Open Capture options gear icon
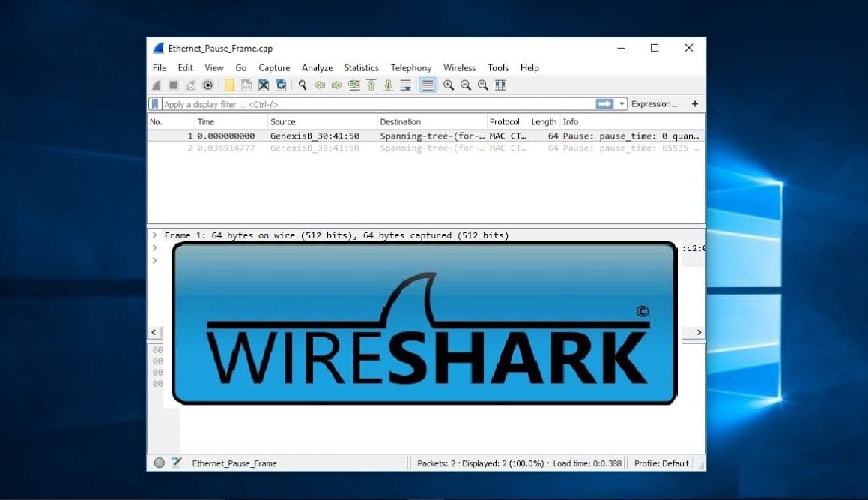The height and width of the screenshot is (500, 868). pos(207,85)
